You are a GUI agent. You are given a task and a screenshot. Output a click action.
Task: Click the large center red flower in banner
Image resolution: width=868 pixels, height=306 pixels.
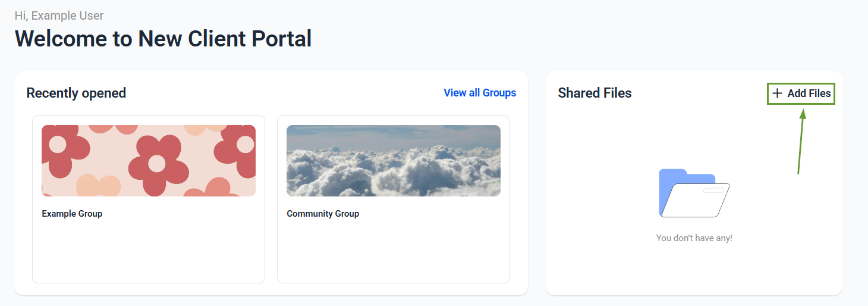point(156,163)
